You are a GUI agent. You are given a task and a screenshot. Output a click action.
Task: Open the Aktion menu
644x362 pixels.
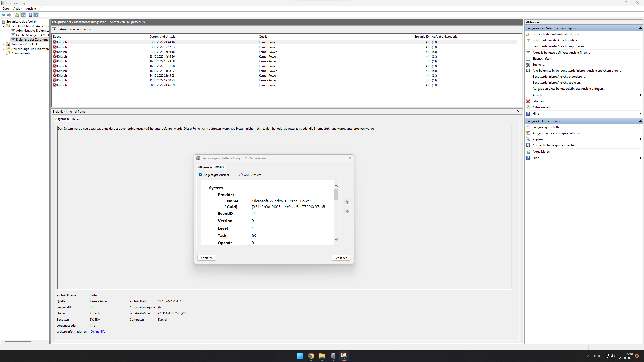(18, 9)
